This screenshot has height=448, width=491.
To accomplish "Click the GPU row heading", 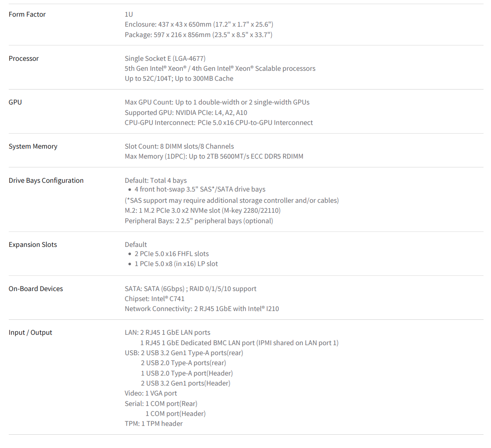I will pos(15,102).
